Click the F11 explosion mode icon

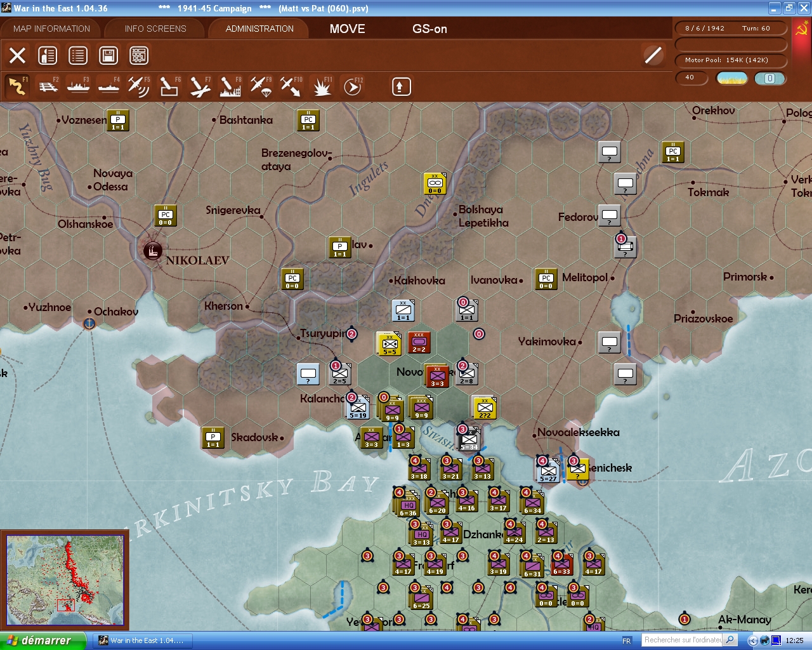point(322,86)
